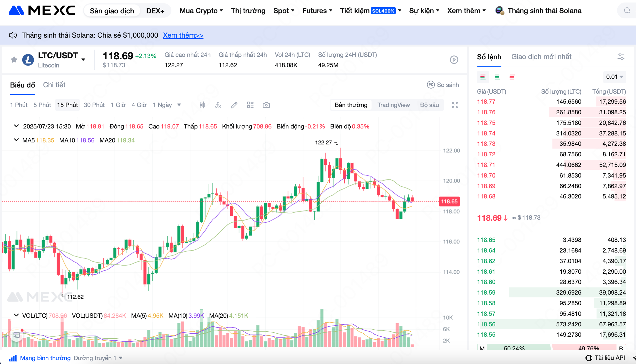This screenshot has width=636, height=364.
Task: Click Mạng bình thường network status
Action: click(45, 358)
